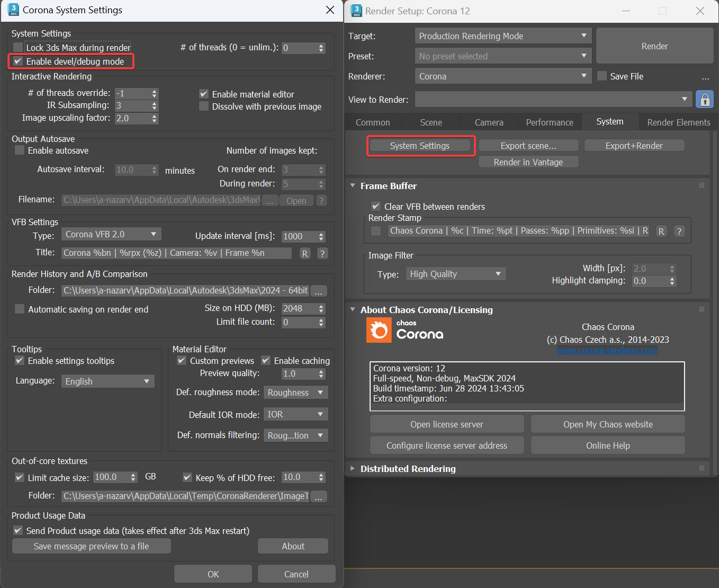Click Render in Vantage button
The image size is (719, 588).
tap(528, 162)
